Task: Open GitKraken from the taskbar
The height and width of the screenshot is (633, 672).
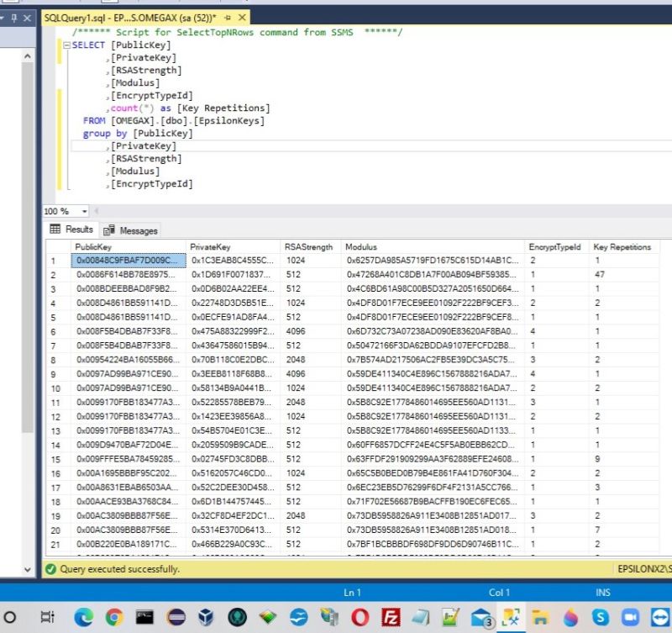Action: tap(237, 617)
